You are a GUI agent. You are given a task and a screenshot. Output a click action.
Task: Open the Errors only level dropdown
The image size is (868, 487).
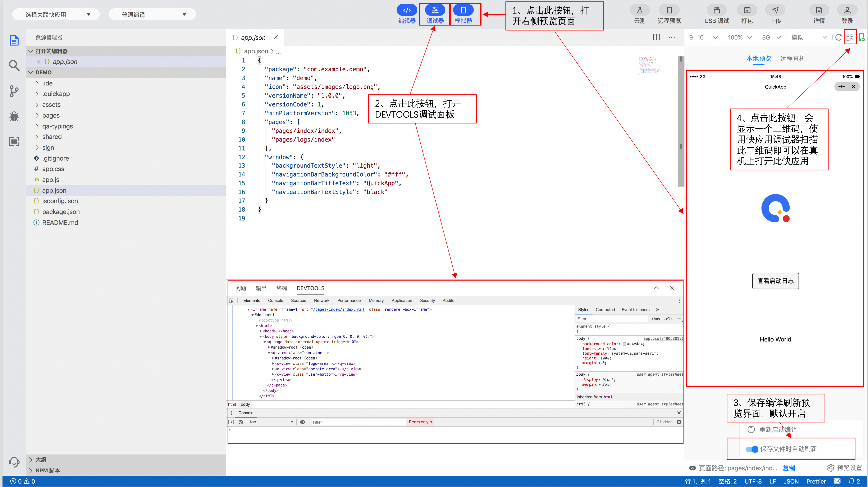coord(420,422)
